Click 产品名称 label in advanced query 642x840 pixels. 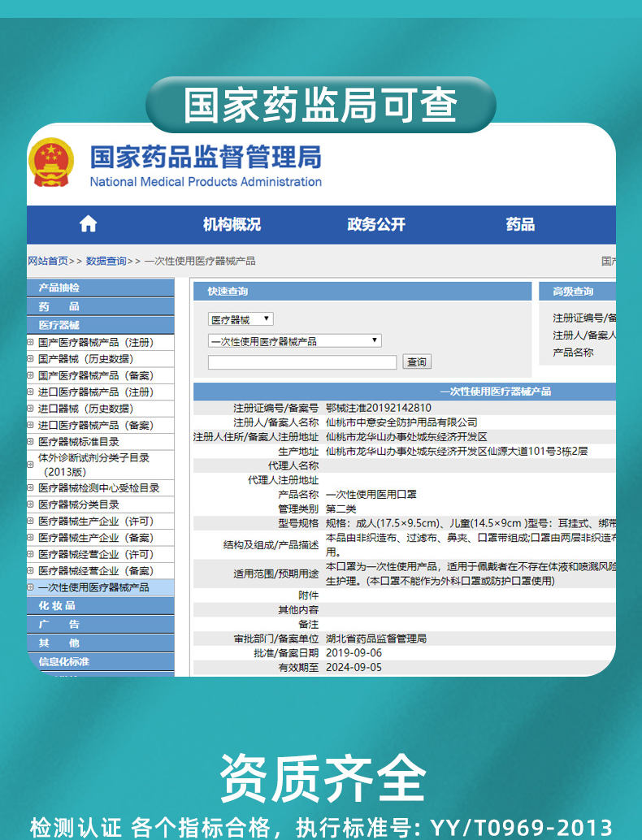(x=574, y=353)
